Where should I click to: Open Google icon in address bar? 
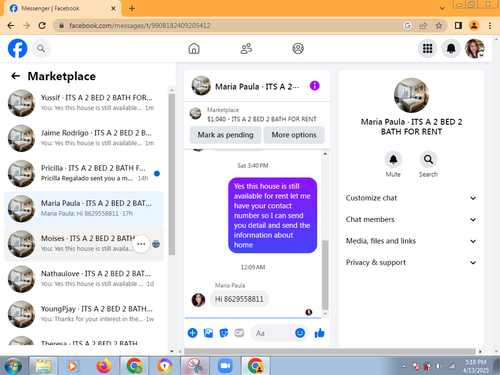click(x=407, y=25)
